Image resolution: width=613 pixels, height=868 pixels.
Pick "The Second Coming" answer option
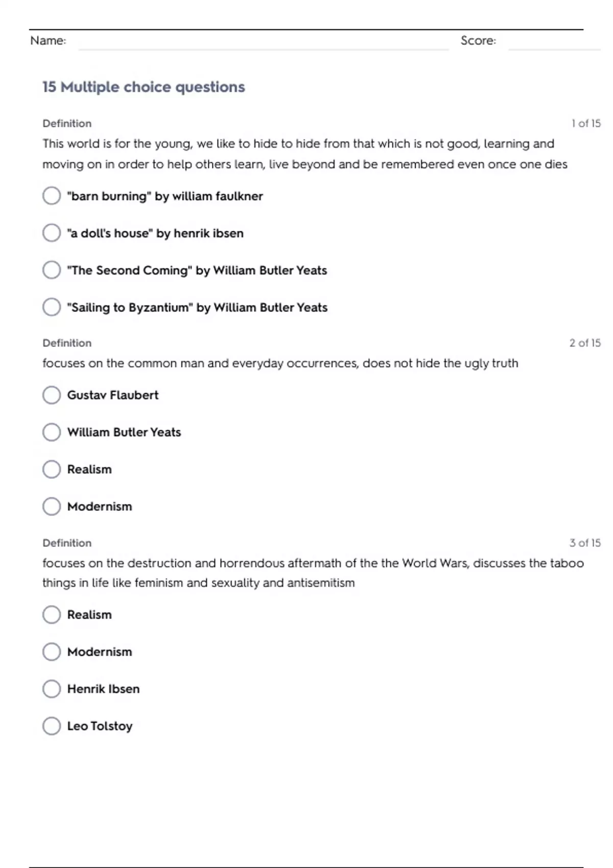(x=52, y=270)
